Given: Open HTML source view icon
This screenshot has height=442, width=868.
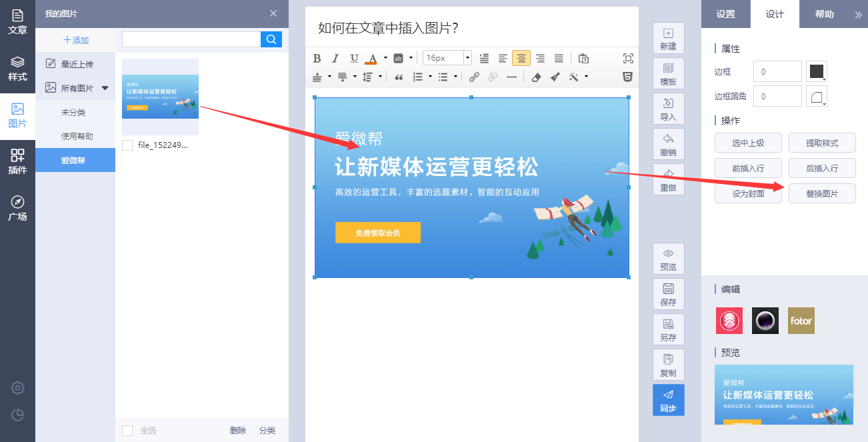Looking at the screenshot, I should click(x=627, y=77).
